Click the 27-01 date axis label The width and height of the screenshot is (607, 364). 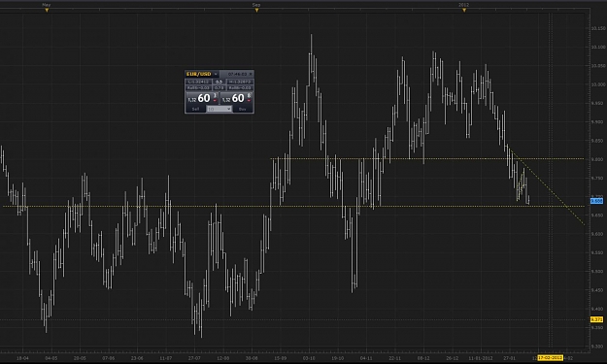click(x=509, y=358)
